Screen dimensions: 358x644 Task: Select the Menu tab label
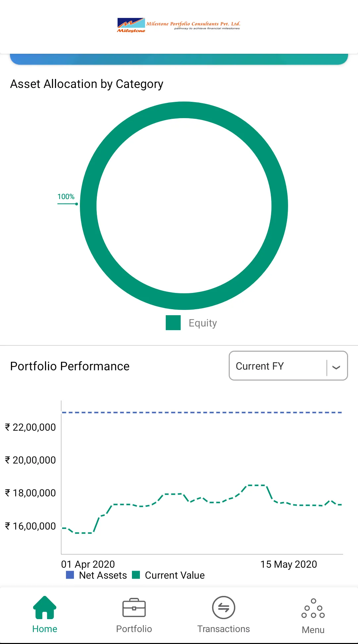[x=313, y=630]
